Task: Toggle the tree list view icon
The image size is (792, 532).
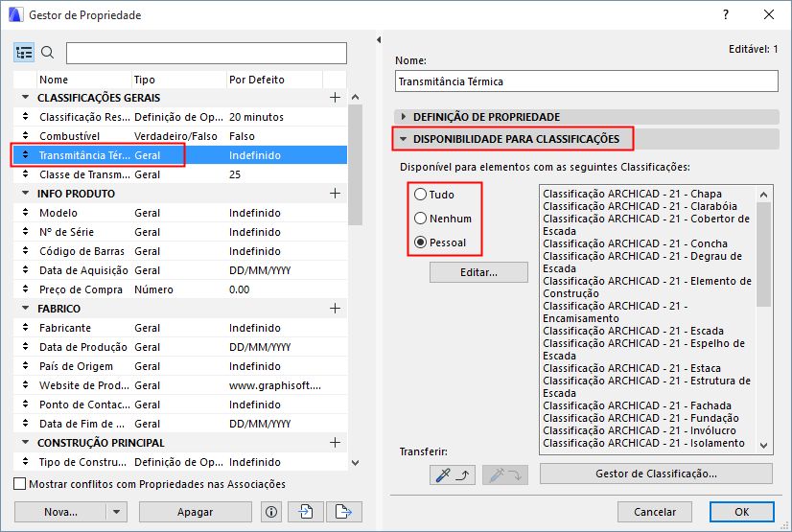Action: [x=24, y=53]
